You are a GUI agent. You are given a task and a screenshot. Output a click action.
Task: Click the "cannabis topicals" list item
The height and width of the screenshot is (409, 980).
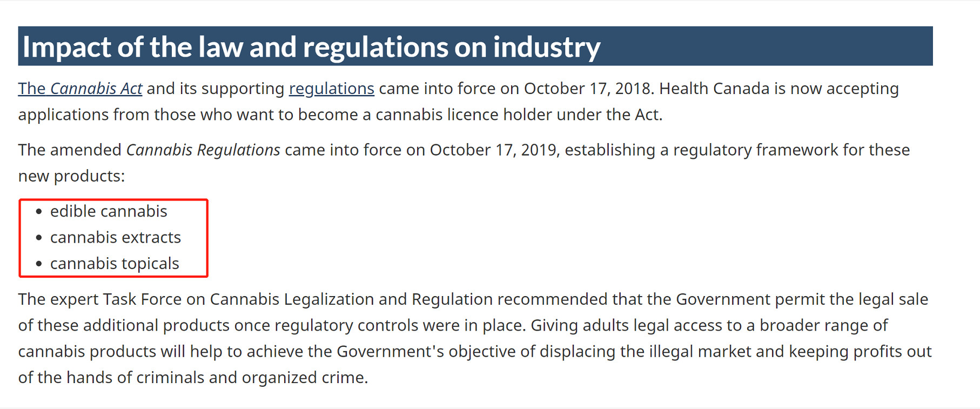pyautogui.click(x=115, y=264)
